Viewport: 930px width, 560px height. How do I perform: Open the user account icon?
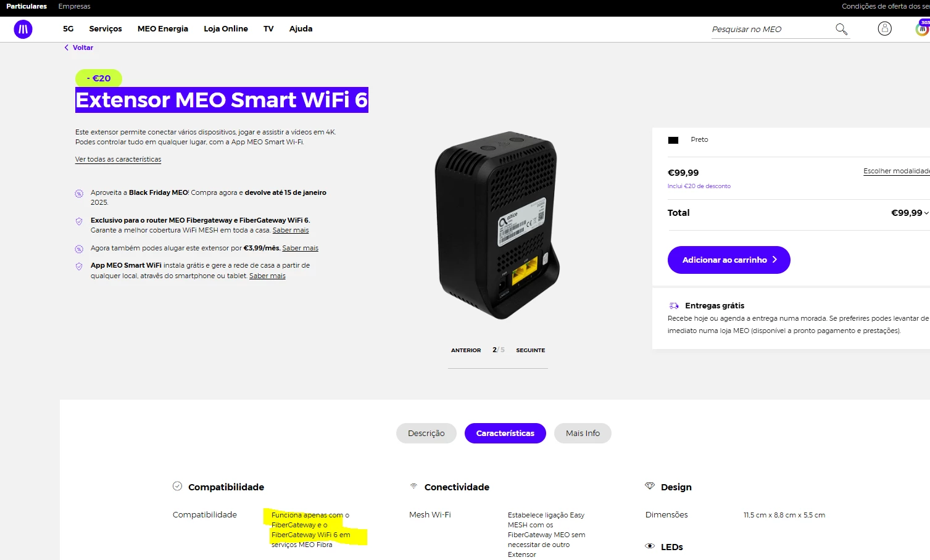coord(885,28)
